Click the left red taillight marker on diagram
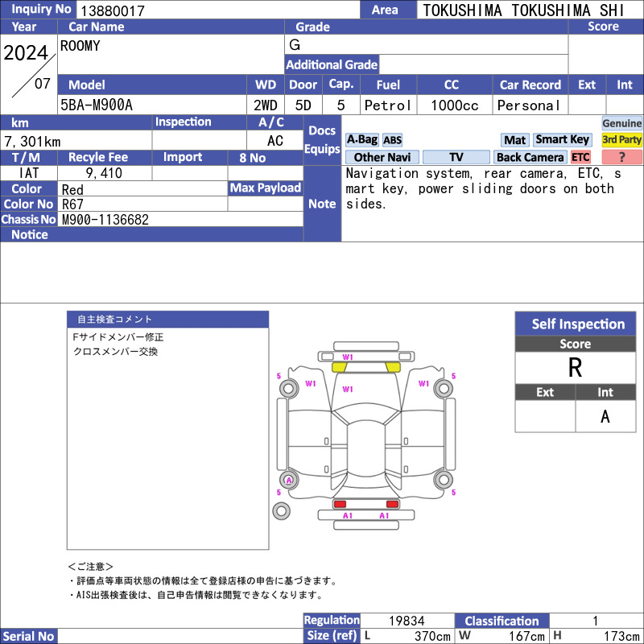644x644 pixels. tap(340, 504)
